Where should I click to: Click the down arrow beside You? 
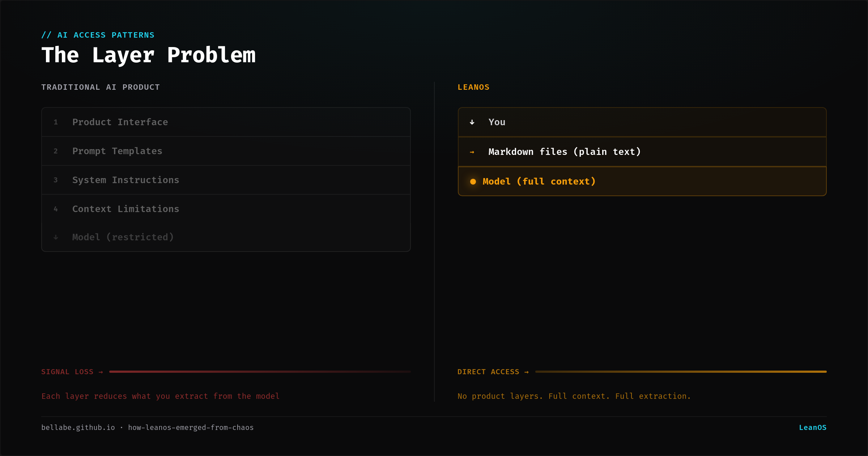click(472, 122)
